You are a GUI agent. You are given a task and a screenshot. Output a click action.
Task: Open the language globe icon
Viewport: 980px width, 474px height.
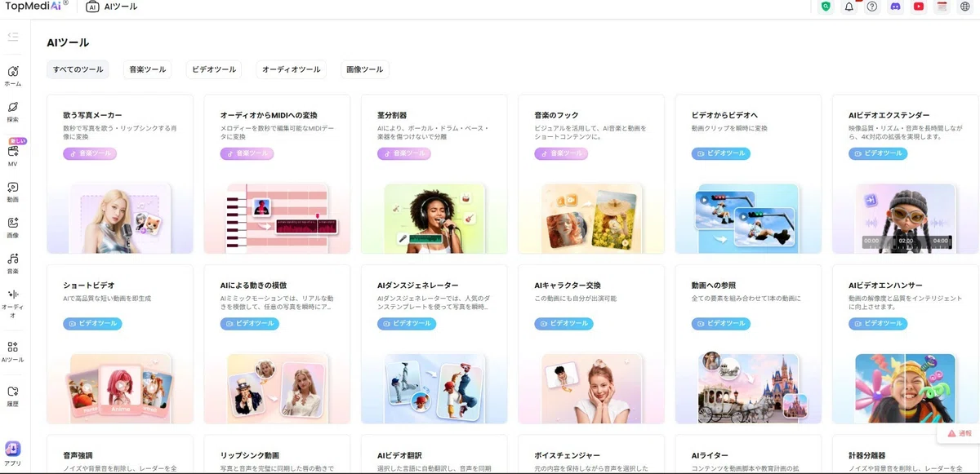(965, 7)
